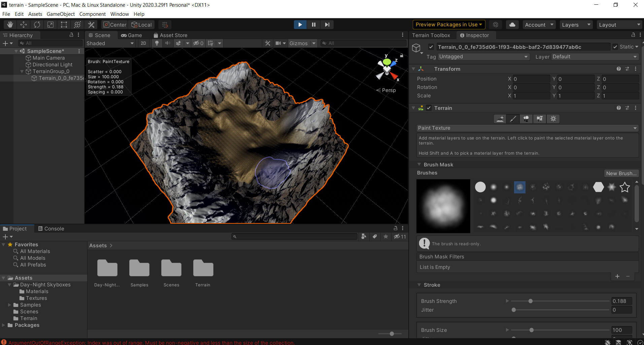The height and width of the screenshot is (345, 644).
Task: Switch to Console tab
Action: click(51, 228)
